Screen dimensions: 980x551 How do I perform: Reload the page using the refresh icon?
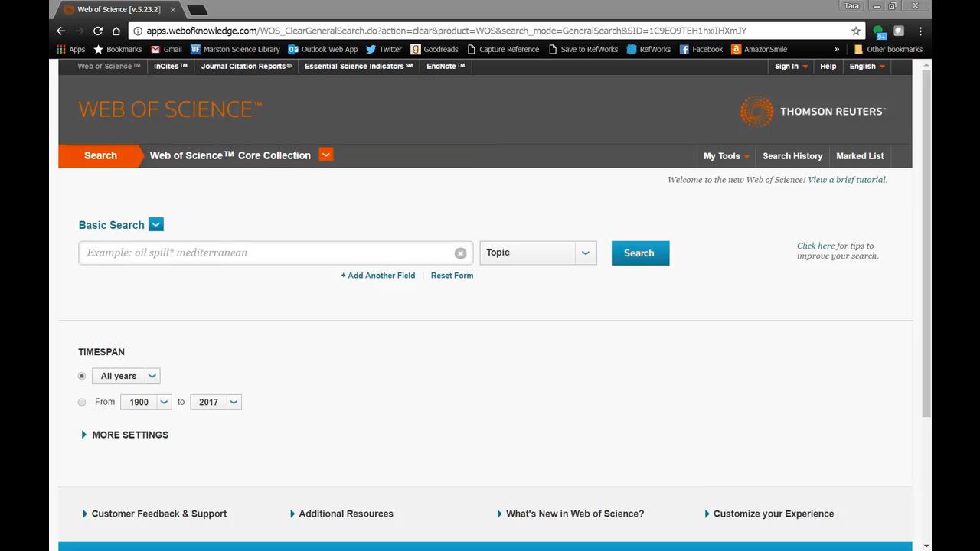coord(97,31)
